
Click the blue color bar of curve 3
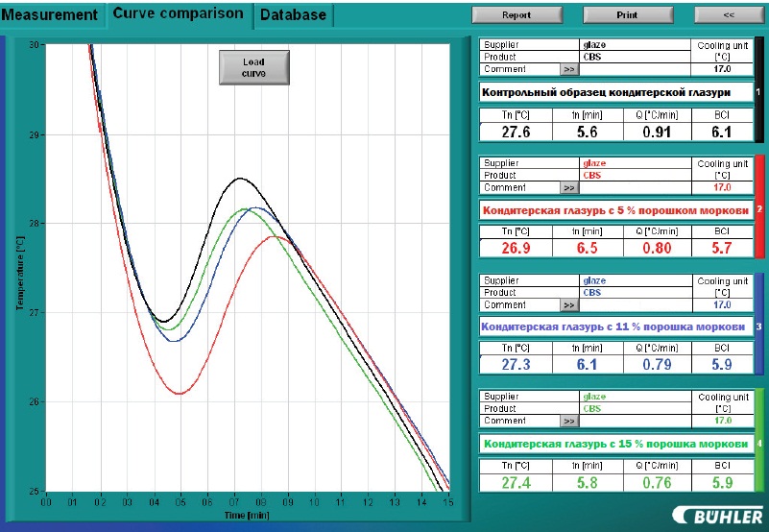759,325
